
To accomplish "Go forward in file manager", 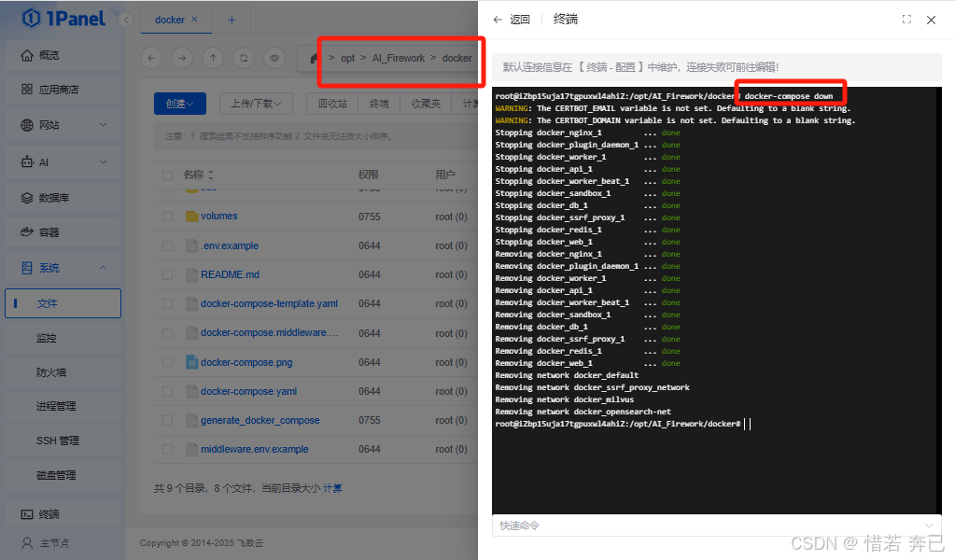I will click(181, 58).
